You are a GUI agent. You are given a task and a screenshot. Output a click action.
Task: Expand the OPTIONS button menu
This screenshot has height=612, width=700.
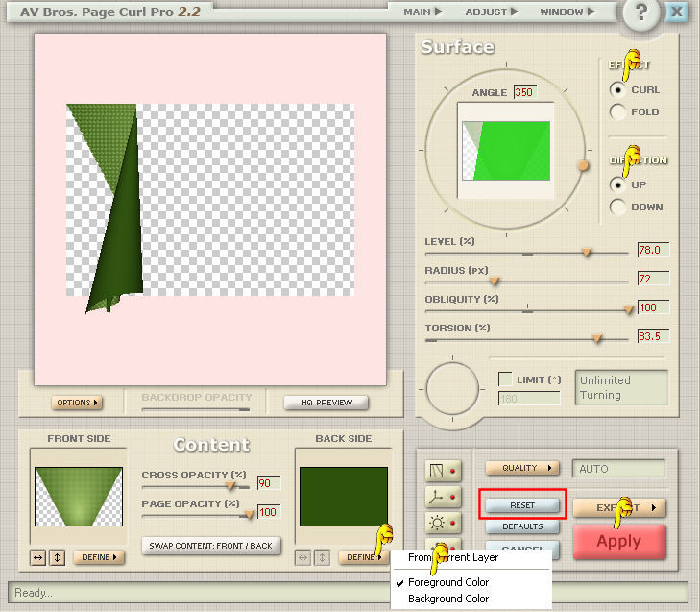(x=77, y=403)
